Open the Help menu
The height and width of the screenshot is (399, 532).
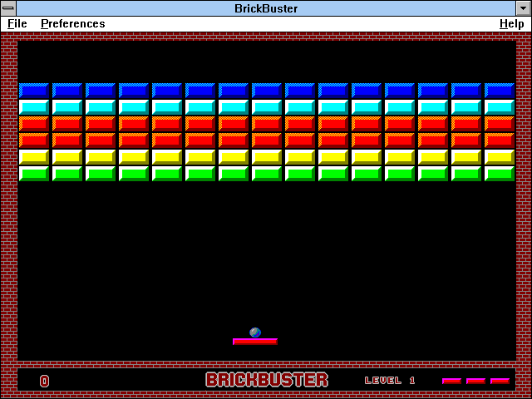coord(511,24)
